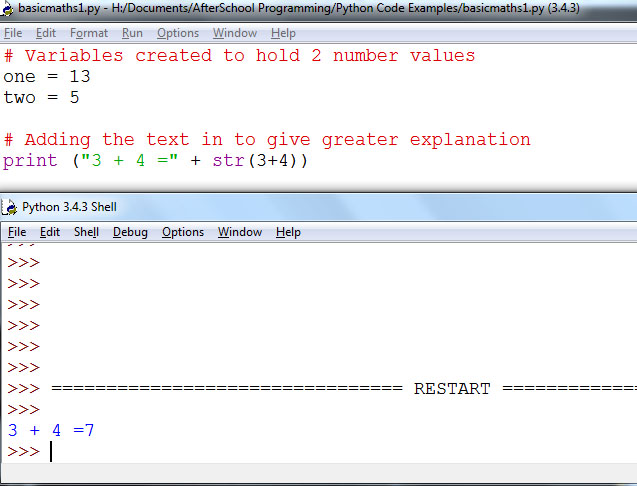This screenshot has width=637, height=486.
Task: Open the Run menu in the editor
Action: [x=132, y=33]
